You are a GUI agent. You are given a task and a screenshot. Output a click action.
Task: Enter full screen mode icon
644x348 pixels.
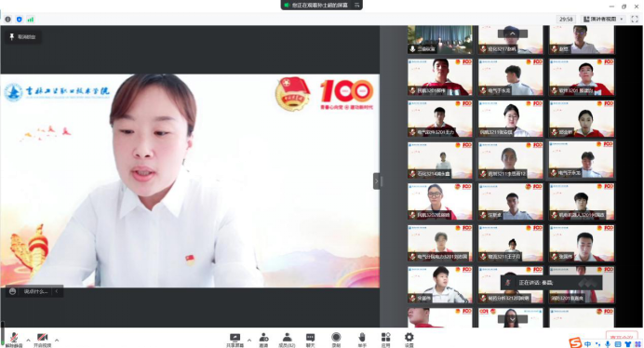coord(635,19)
